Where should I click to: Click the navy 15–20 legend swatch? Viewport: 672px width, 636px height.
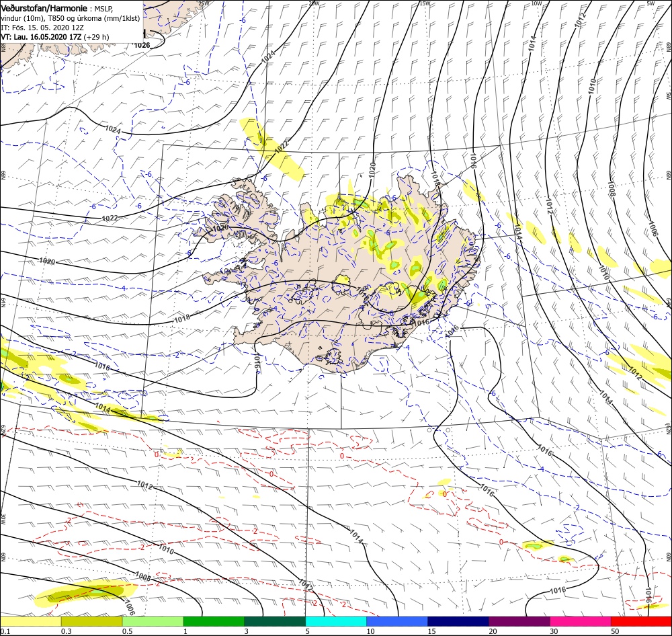(x=458, y=621)
